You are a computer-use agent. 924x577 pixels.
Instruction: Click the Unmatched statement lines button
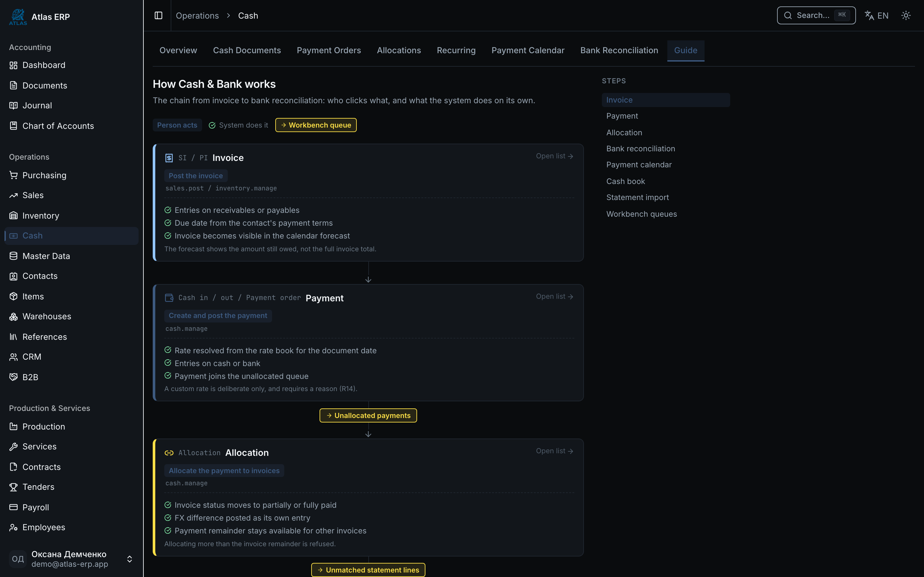[368, 570]
